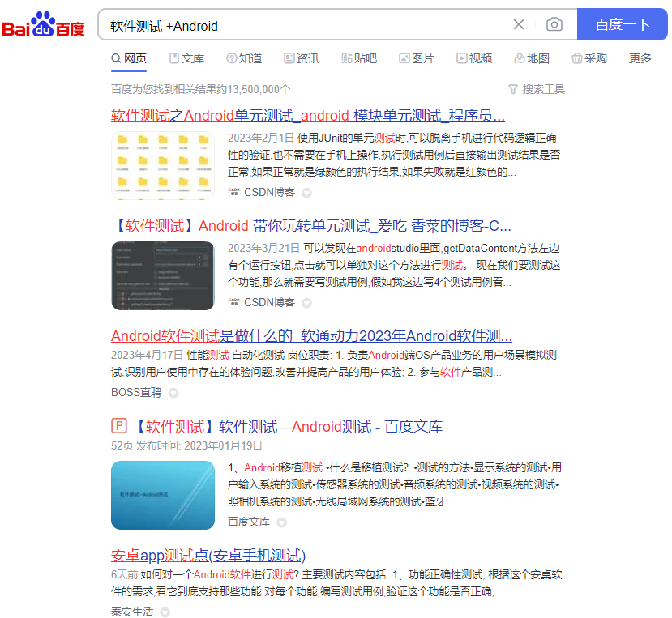
Task: Click the PPT document icon
Action: point(119,426)
